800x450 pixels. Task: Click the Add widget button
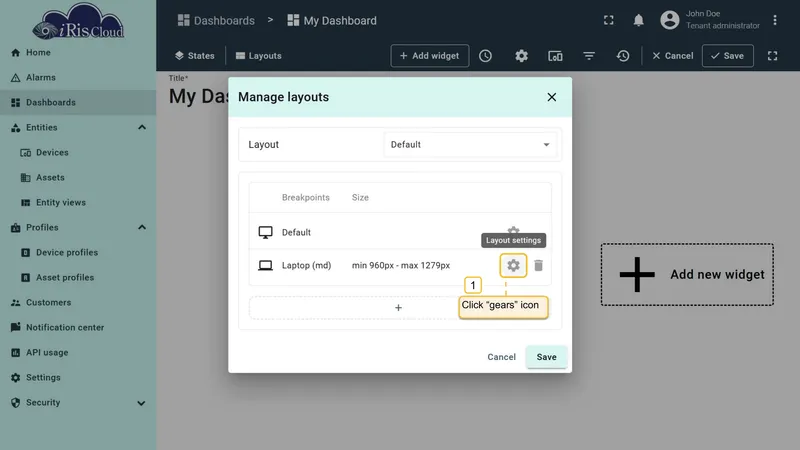coord(430,56)
